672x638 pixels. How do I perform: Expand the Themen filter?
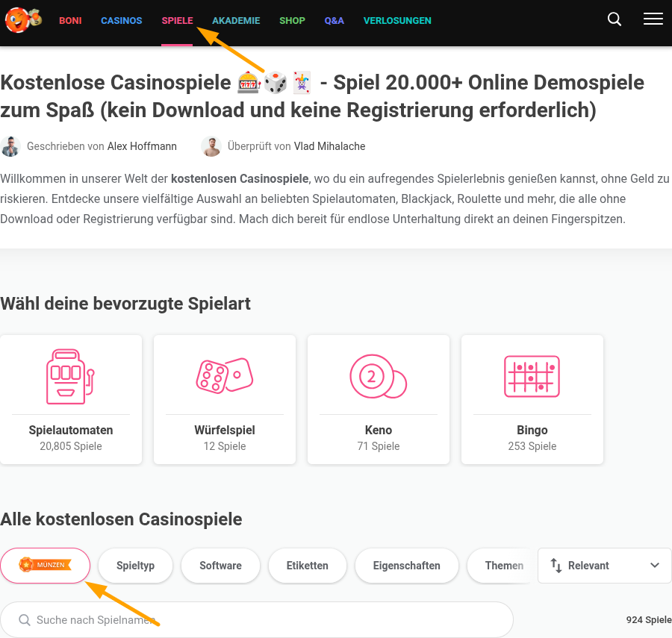tap(500, 566)
